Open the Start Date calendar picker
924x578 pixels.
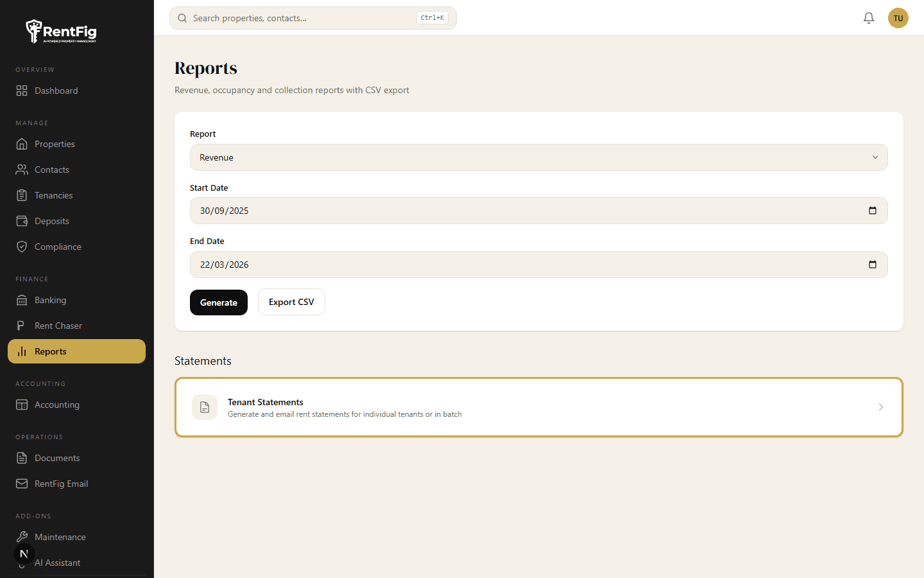pos(873,210)
